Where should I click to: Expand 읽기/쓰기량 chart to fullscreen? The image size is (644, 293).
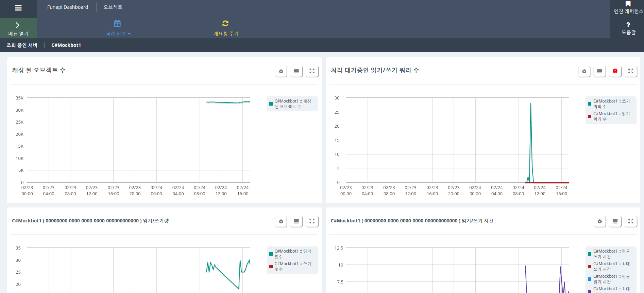[x=312, y=221]
